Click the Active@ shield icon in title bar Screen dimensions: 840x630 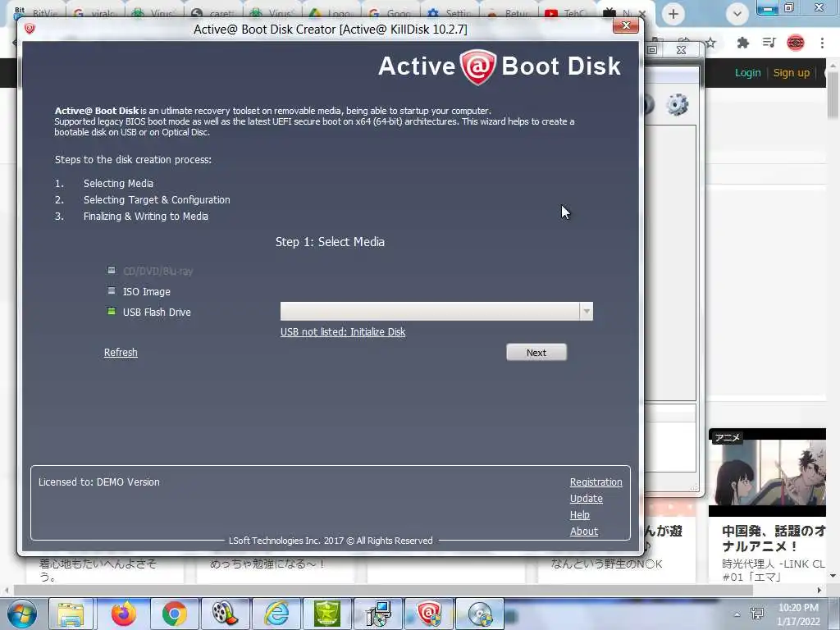[x=30, y=29]
